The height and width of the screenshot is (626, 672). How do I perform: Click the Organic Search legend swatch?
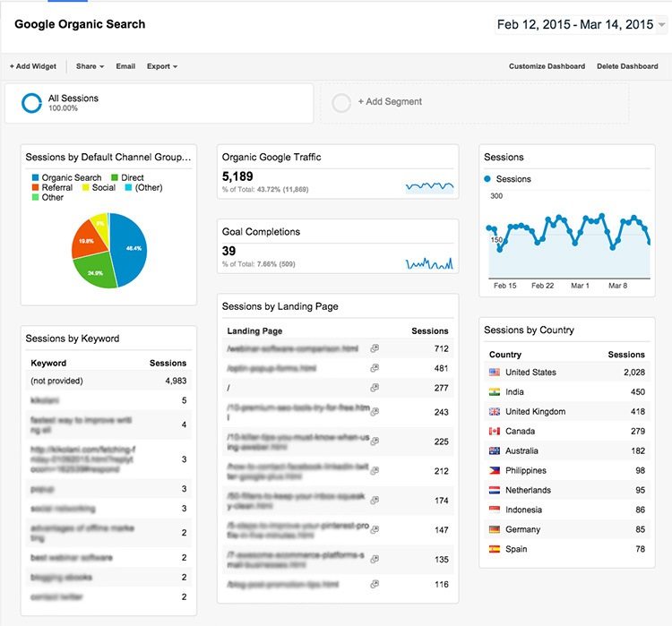click(36, 177)
